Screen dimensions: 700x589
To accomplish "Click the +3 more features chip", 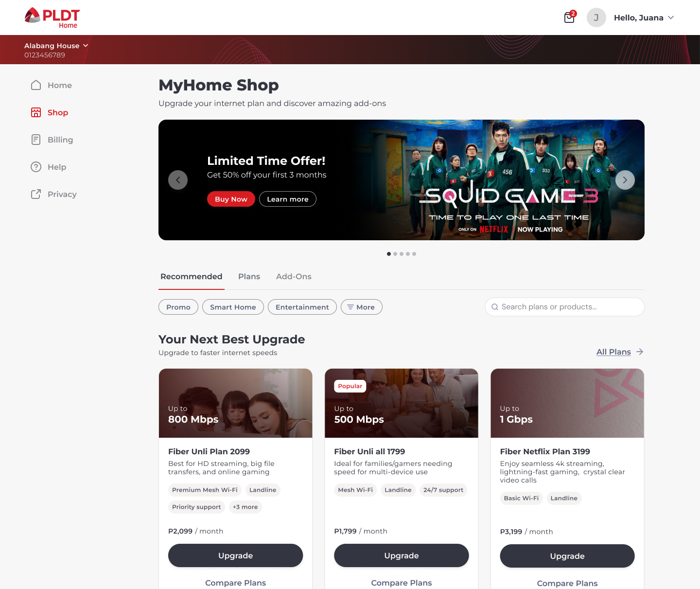I will pyautogui.click(x=245, y=507).
